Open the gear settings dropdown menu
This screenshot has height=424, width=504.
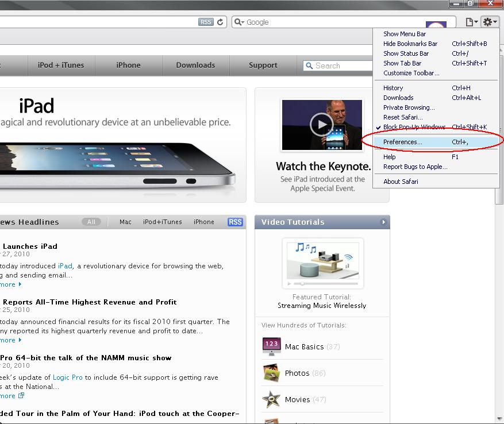click(489, 22)
